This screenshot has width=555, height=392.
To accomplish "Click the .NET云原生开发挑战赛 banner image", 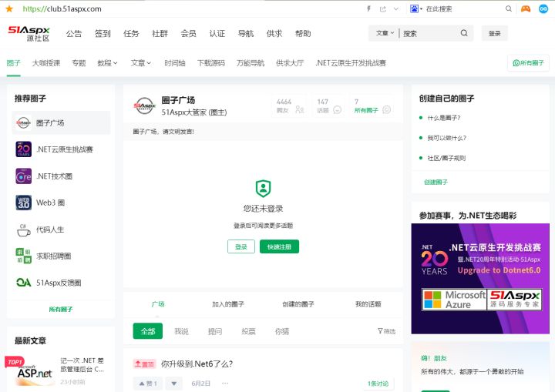I will [480, 279].
